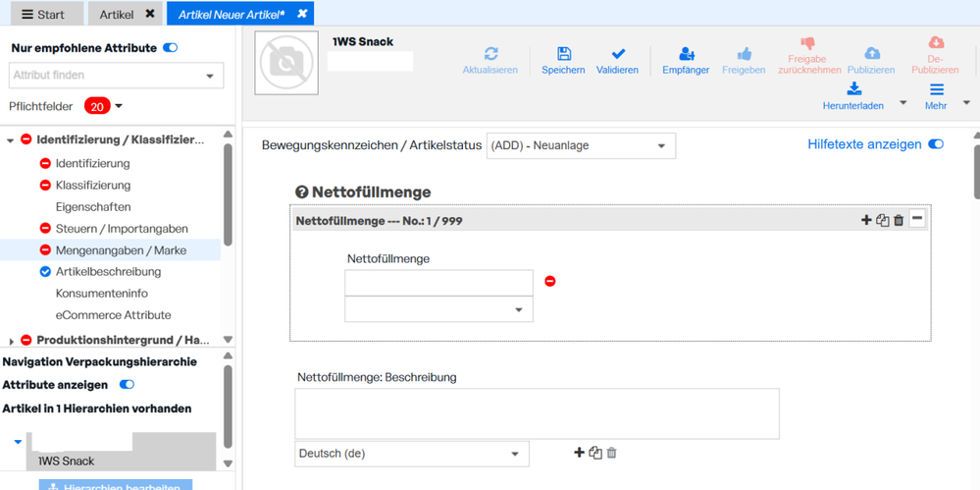The image size is (980, 490).
Task: Select Identifizierung in the navigation tree
Action: tap(92, 163)
